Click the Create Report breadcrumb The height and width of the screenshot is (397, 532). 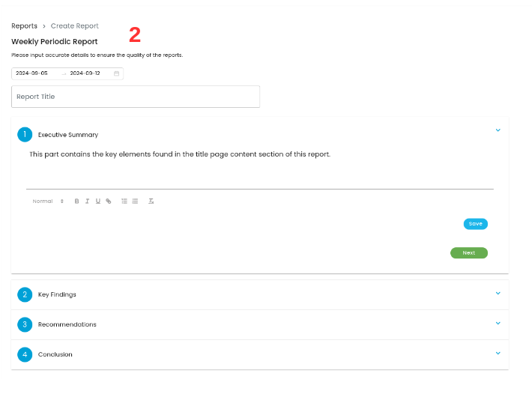(75, 26)
